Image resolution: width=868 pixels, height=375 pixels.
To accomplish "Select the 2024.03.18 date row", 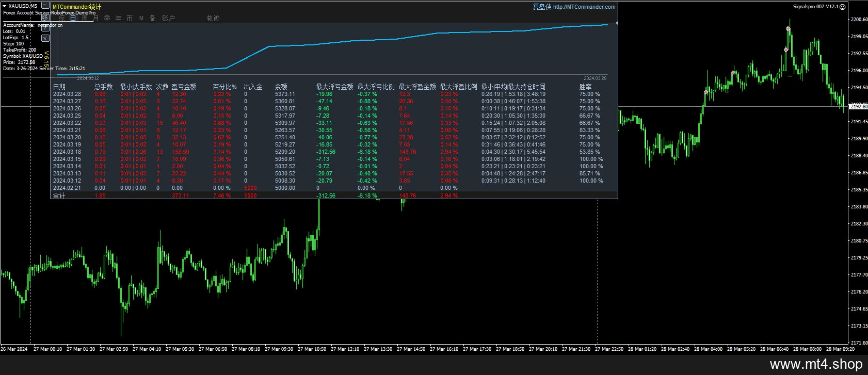I will click(x=67, y=152).
